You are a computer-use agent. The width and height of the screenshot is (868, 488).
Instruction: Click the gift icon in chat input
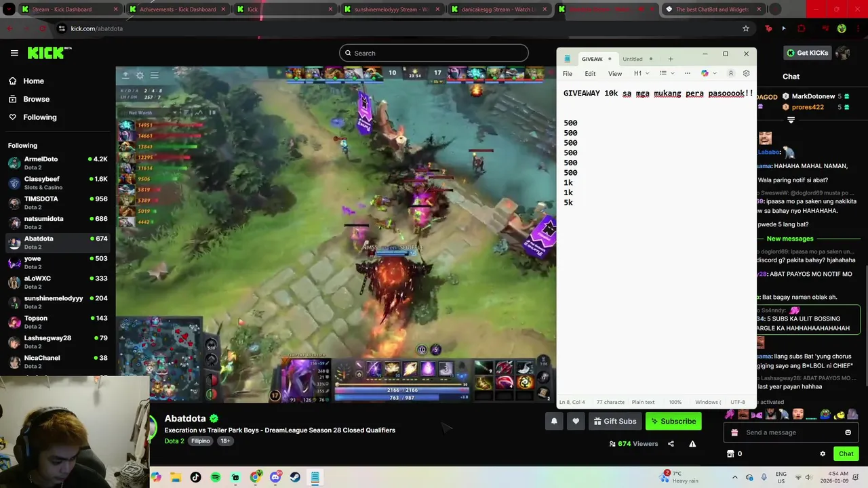(x=734, y=432)
